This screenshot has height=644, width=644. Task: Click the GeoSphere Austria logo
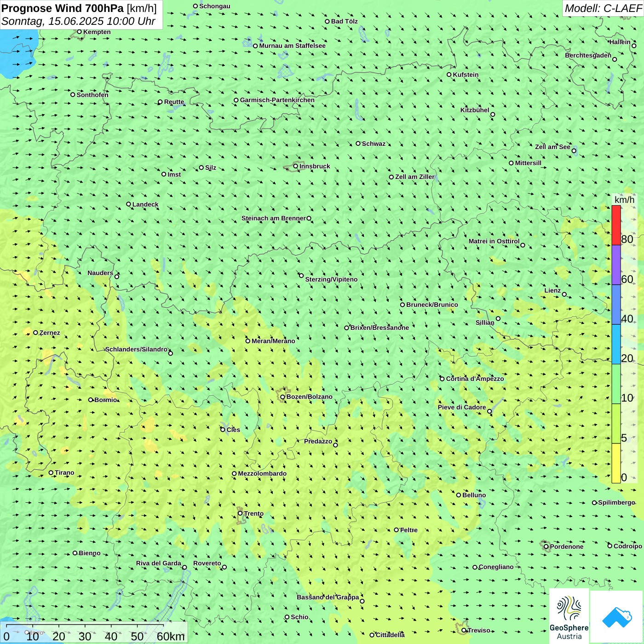(569, 616)
